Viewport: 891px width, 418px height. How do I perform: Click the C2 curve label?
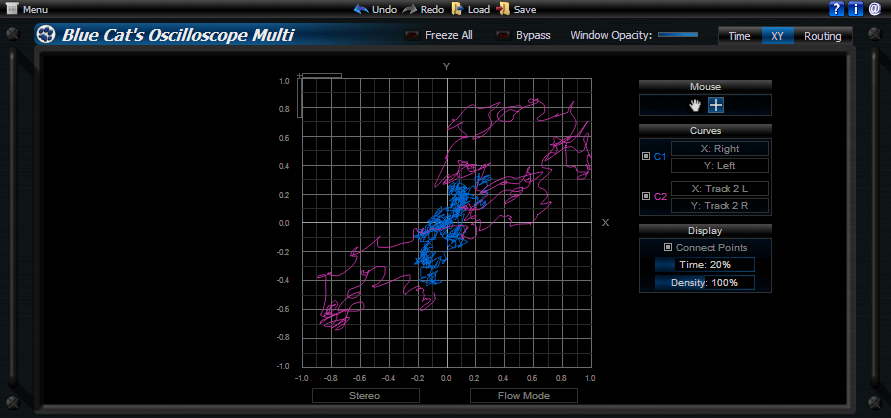(x=660, y=197)
